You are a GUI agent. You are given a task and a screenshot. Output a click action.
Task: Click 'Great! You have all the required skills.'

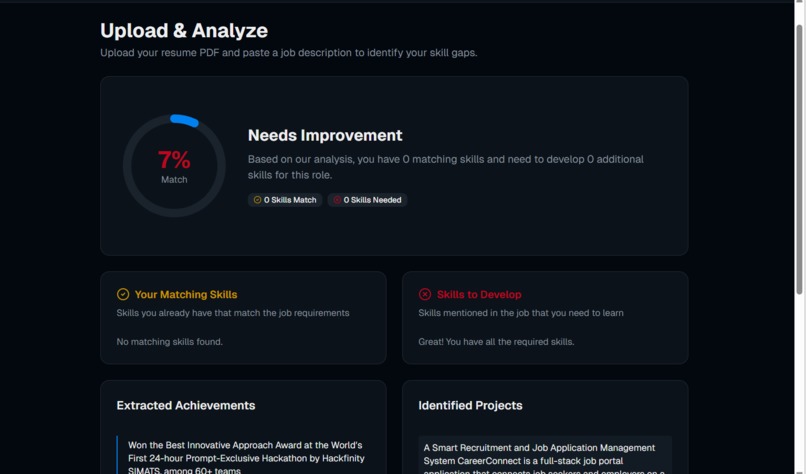pyautogui.click(x=496, y=342)
